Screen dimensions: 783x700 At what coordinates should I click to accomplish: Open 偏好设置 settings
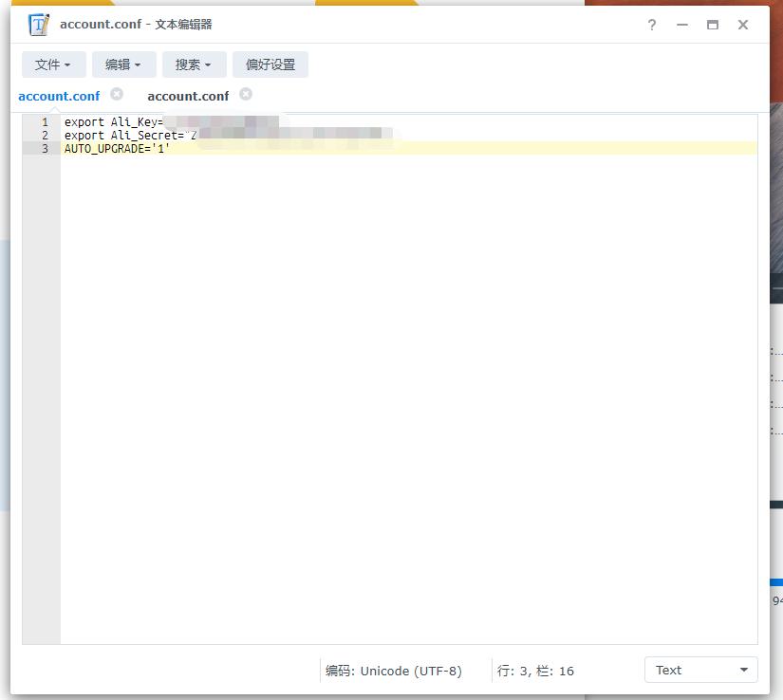click(272, 64)
